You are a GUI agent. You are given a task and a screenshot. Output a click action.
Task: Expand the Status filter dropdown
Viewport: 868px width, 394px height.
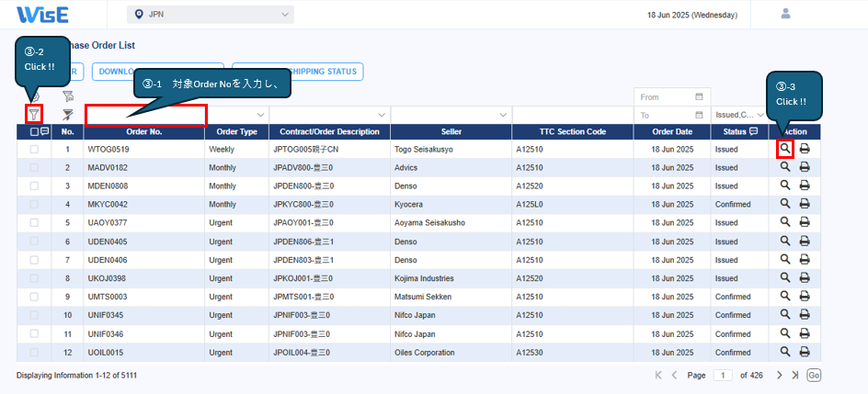(x=759, y=115)
